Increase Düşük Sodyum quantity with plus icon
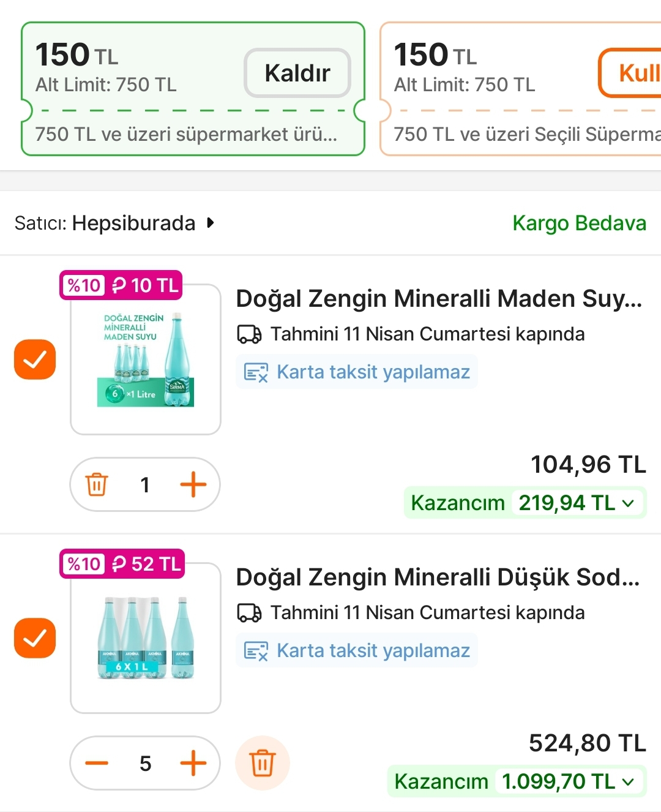Image resolution: width=661 pixels, height=812 pixels. click(x=193, y=763)
